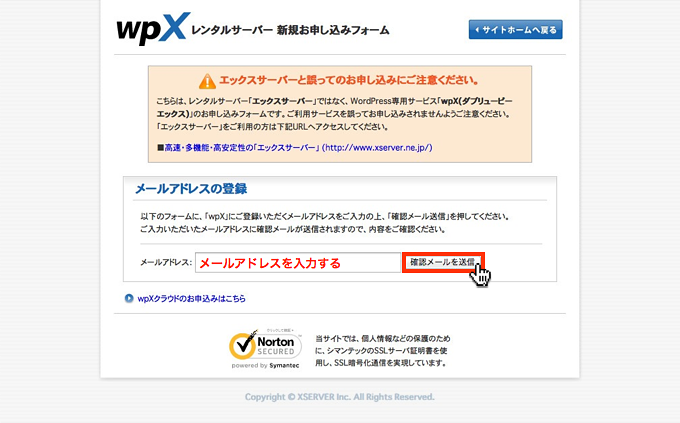Click the メールアドレス: field label

tap(166, 262)
